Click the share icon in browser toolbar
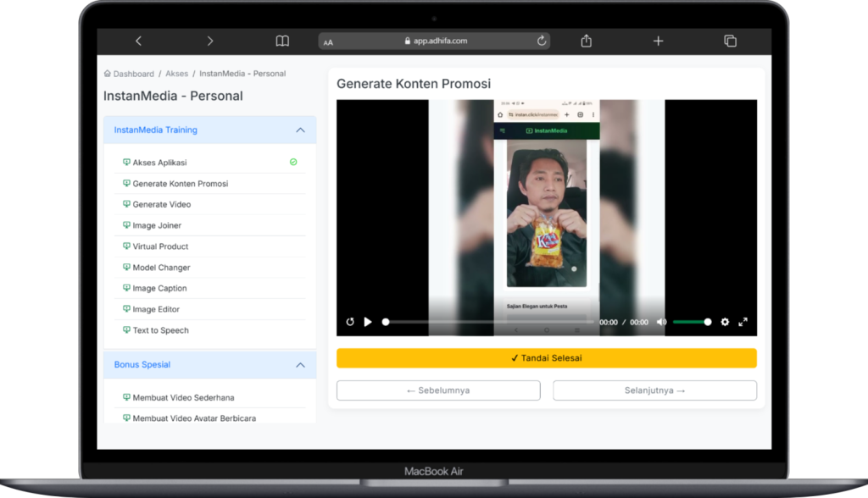This screenshot has width=868, height=498. coord(586,41)
